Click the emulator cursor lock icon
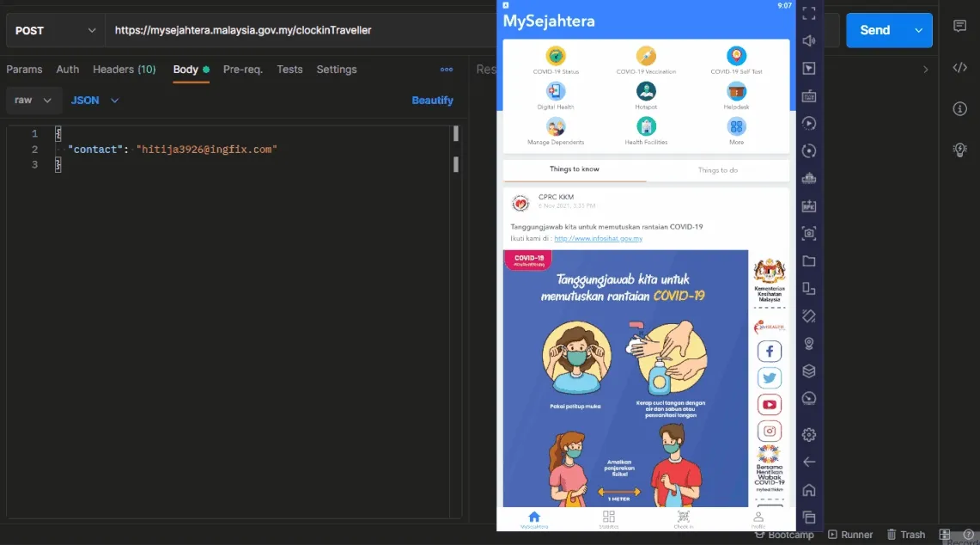Image resolution: width=980 pixels, height=545 pixels. pyautogui.click(x=809, y=68)
